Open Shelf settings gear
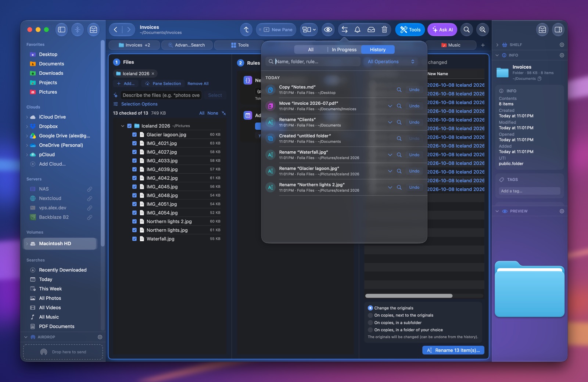This screenshot has height=382, width=588. 562,45
